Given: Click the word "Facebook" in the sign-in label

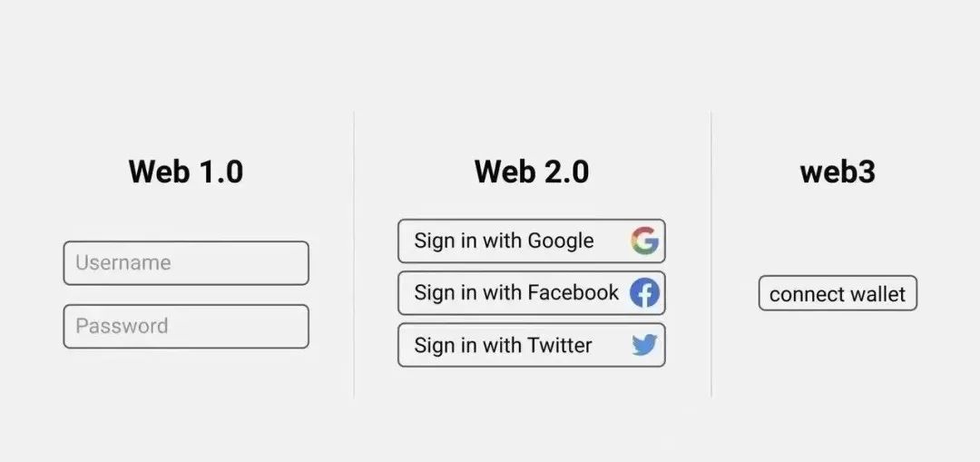Looking at the screenshot, I should (x=573, y=292).
